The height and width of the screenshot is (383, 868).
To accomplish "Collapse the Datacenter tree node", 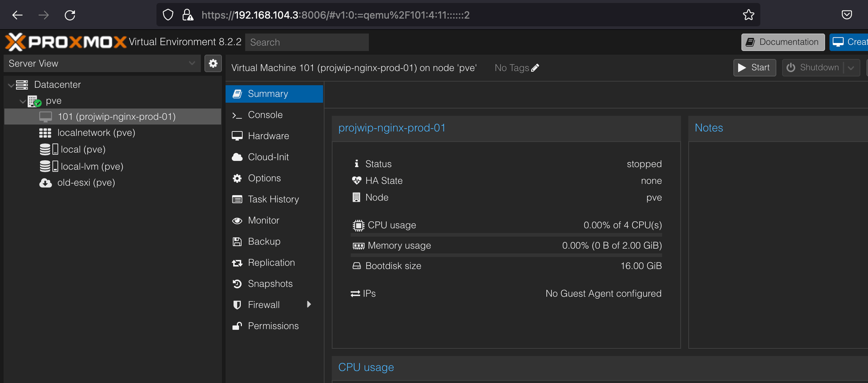I will (11, 85).
